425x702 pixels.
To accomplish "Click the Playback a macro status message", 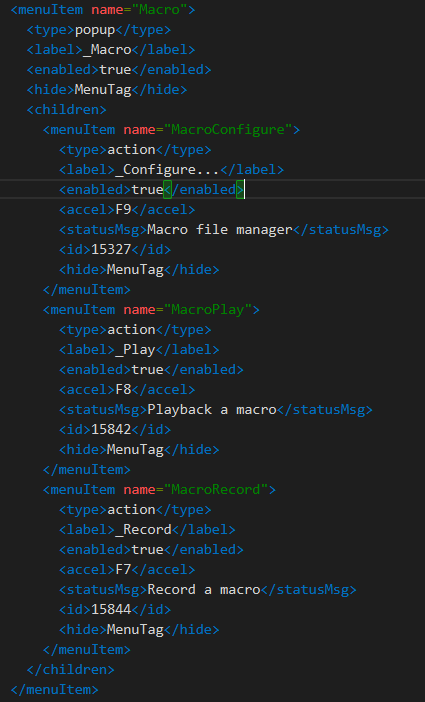I will 212,410.
